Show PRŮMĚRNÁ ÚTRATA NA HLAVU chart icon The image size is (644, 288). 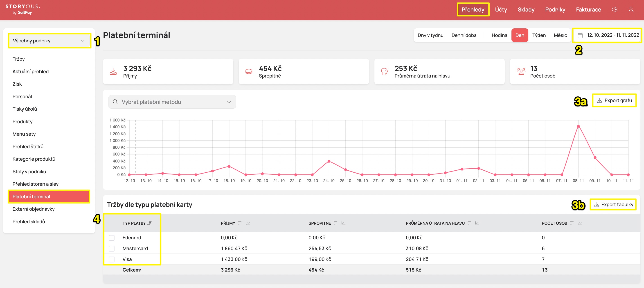point(477,223)
